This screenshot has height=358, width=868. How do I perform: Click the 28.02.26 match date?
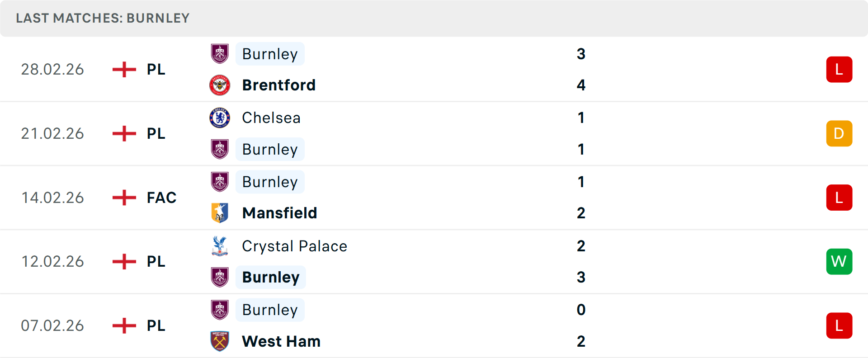pos(52,69)
